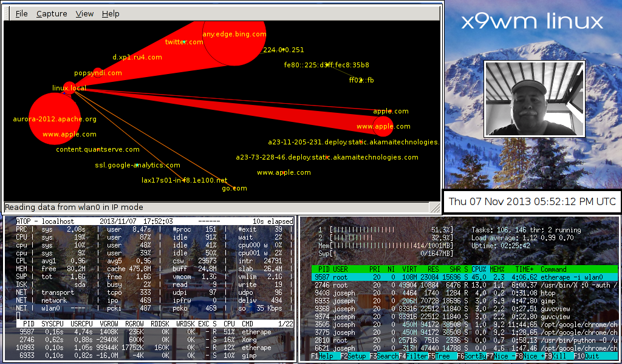Select the chrome process row with PID 3775
Viewport: 622px width, 364px height.
click(465, 332)
